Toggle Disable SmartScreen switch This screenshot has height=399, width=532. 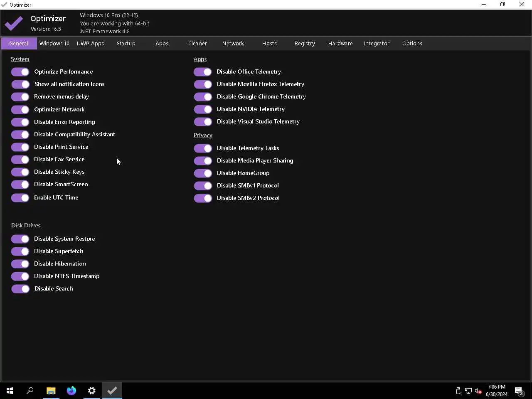[20, 185]
